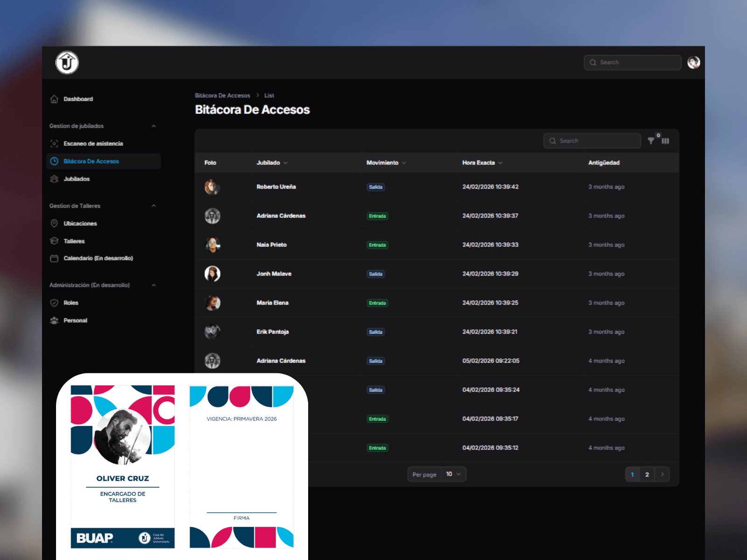Viewport: 747px width, 560px height.
Task: Go to page 2 in pagination
Action: pyautogui.click(x=647, y=475)
